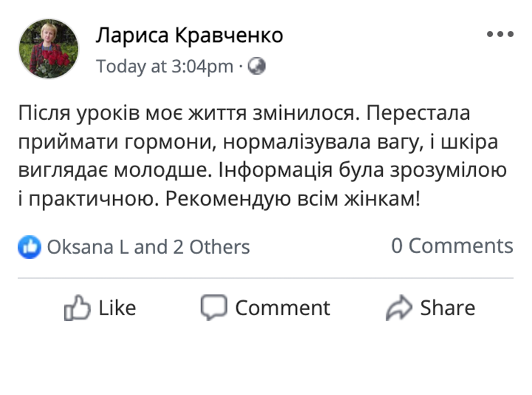
Task: Click Лариса Кравченко's round profile picture
Action: (x=49, y=49)
